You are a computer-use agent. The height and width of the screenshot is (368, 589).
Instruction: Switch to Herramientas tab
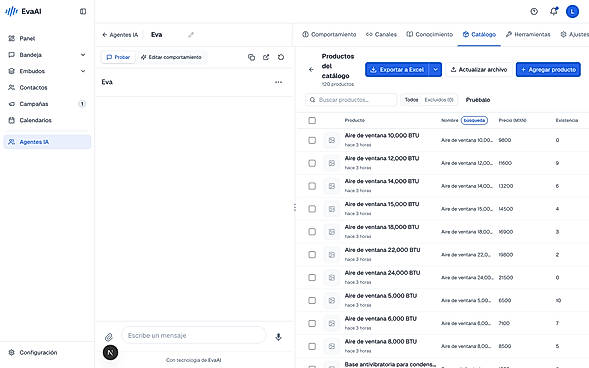click(528, 34)
